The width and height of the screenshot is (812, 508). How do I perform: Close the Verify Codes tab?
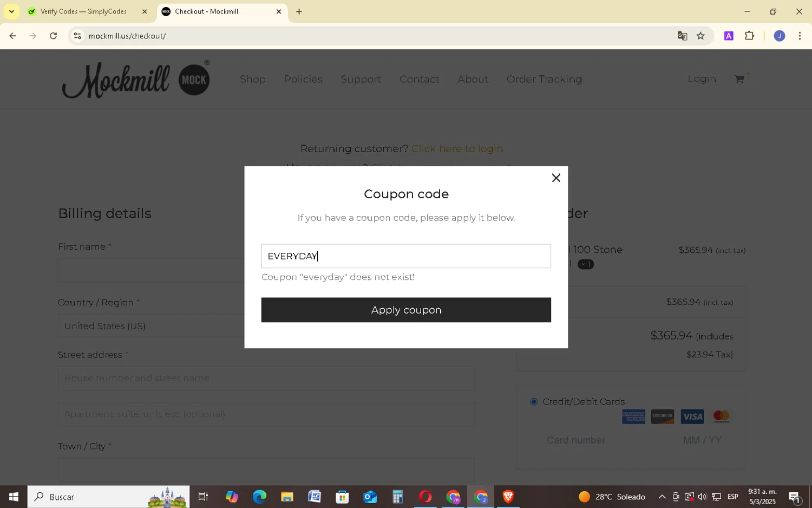pyautogui.click(x=145, y=11)
